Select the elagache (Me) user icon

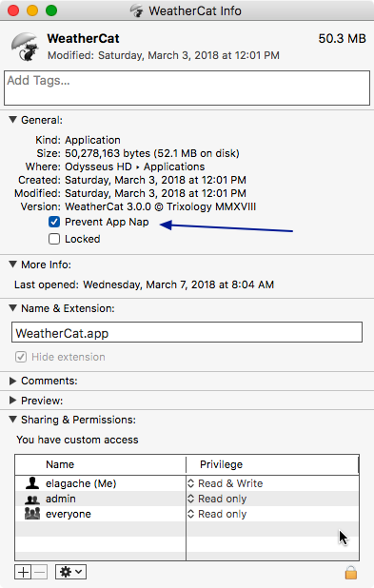(32, 483)
